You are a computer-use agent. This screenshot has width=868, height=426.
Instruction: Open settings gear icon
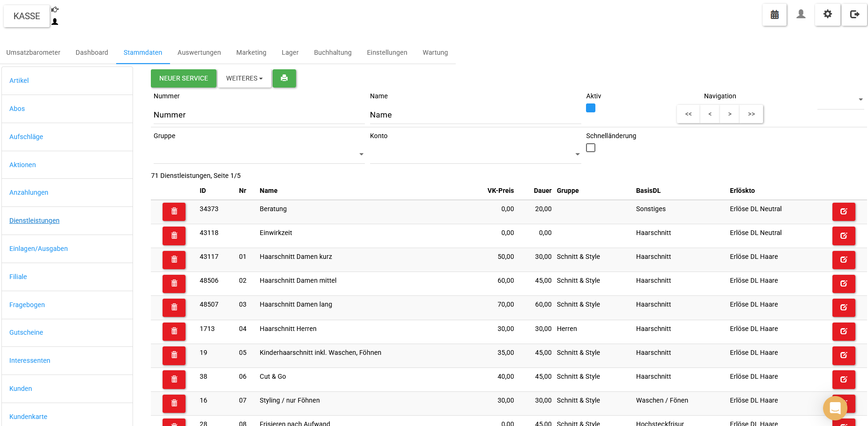pos(827,15)
